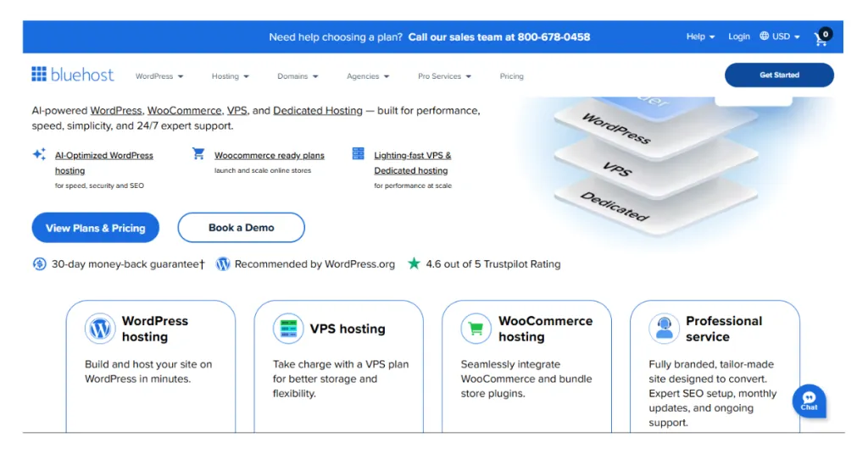Expand the Domains nav dropdown
Screen dimensions: 868x454
pos(298,76)
